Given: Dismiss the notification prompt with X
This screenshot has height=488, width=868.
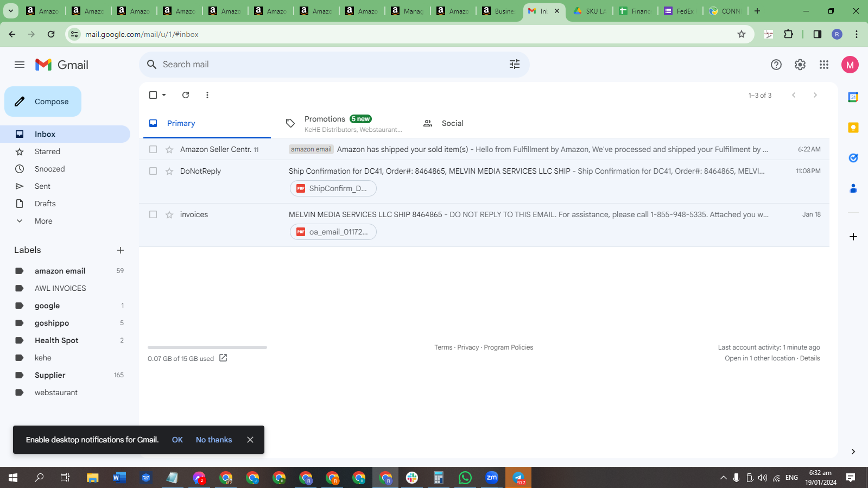Looking at the screenshot, I should click(250, 440).
